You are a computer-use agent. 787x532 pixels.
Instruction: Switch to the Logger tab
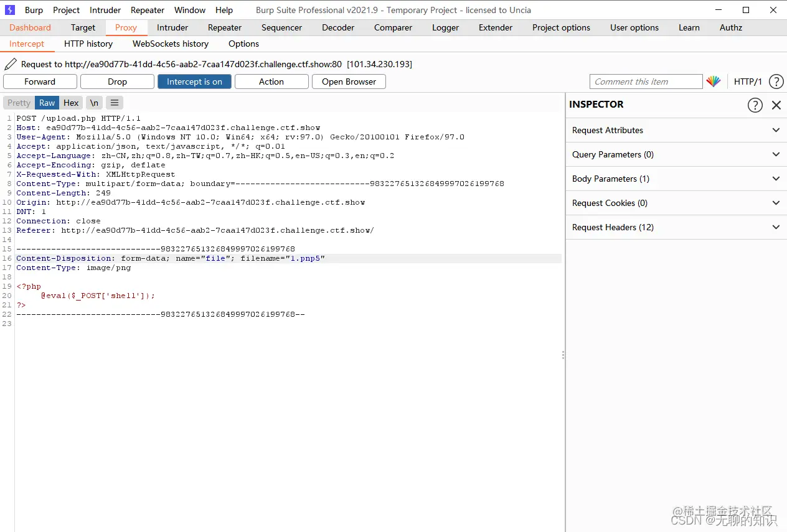[445, 27]
